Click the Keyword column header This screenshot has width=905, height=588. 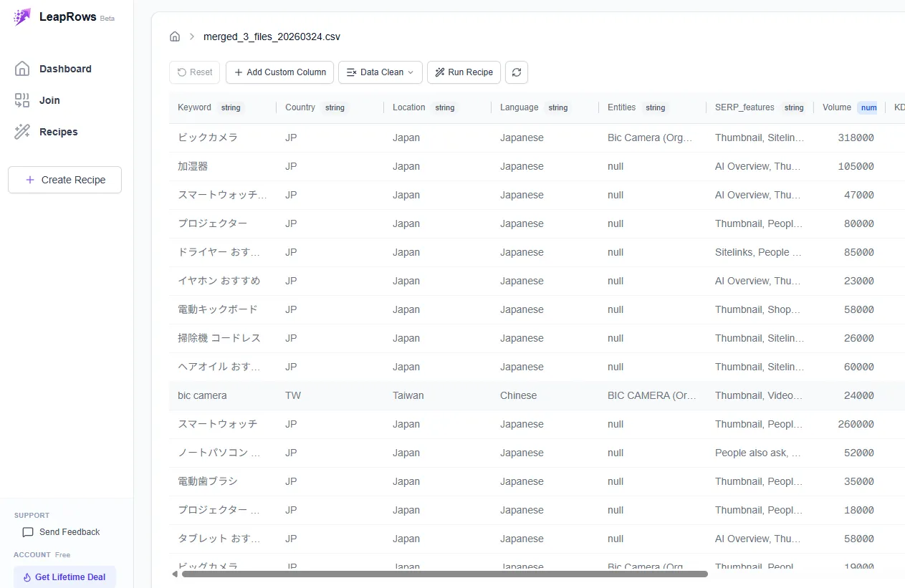[223, 107]
